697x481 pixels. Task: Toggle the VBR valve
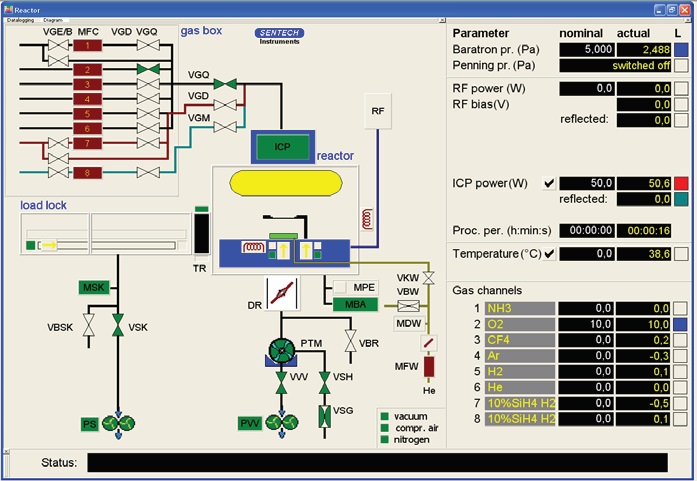[x=351, y=341]
